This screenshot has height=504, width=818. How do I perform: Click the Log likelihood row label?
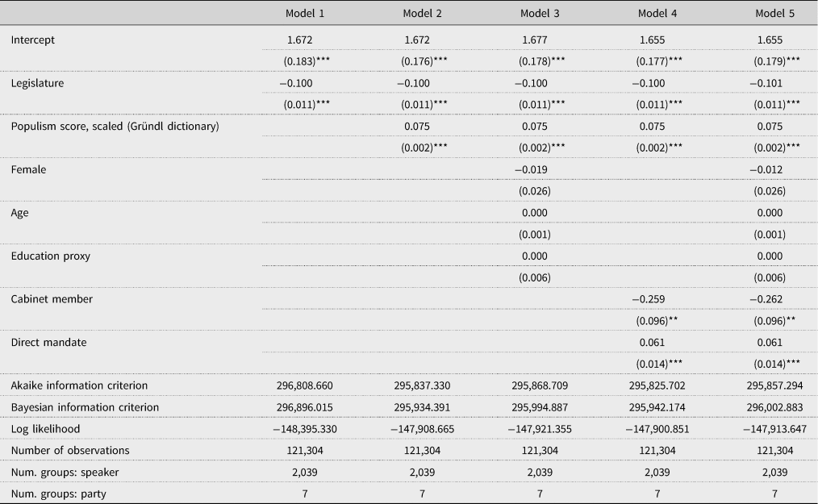45,429
